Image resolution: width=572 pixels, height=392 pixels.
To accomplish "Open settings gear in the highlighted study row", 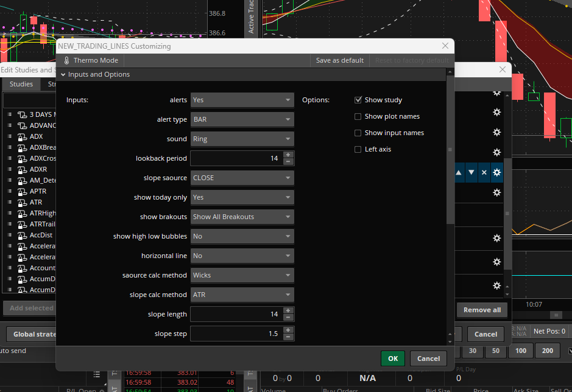I will [497, 173].
